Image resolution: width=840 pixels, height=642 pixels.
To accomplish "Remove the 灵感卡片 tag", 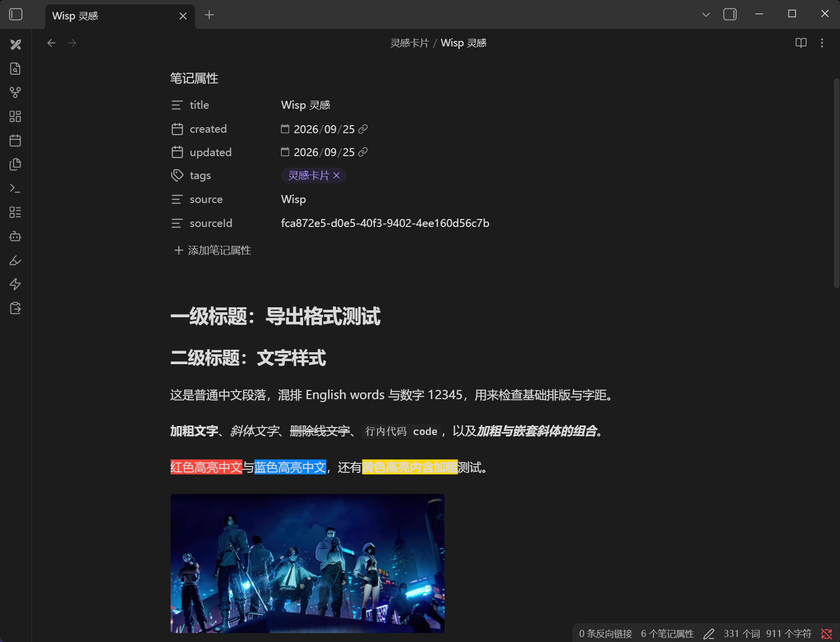I will (x=337, y=175).
